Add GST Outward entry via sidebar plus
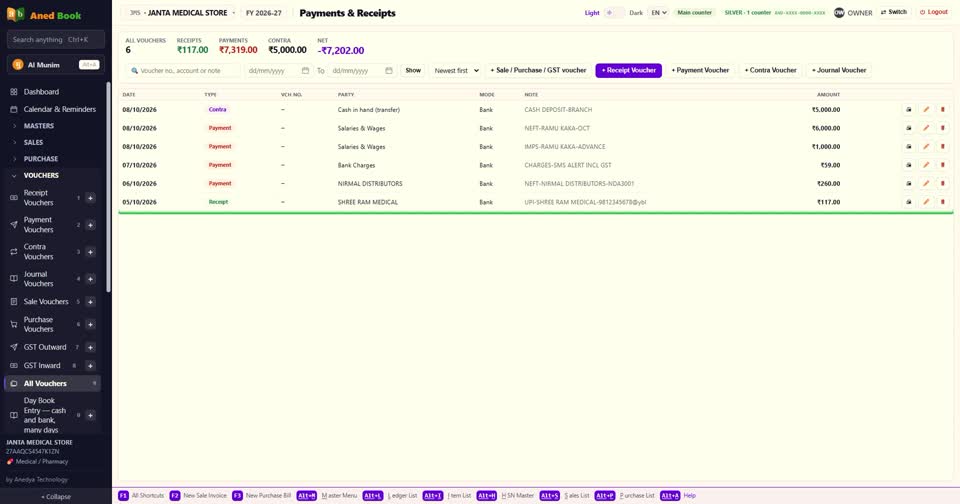This screenshot has height=504, width=960. (x=90, y=347)
